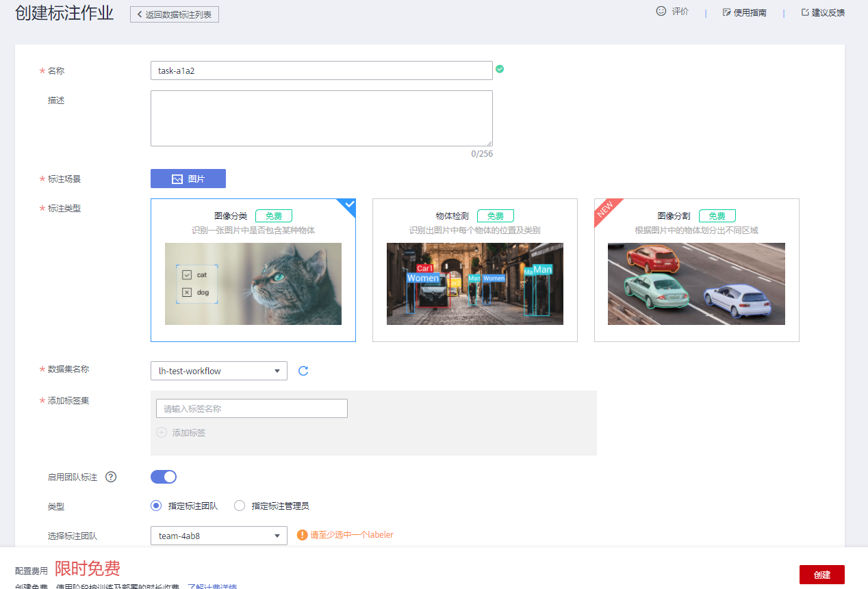
Task: Select the 指定标注团队 radio button
Action: 156,506
